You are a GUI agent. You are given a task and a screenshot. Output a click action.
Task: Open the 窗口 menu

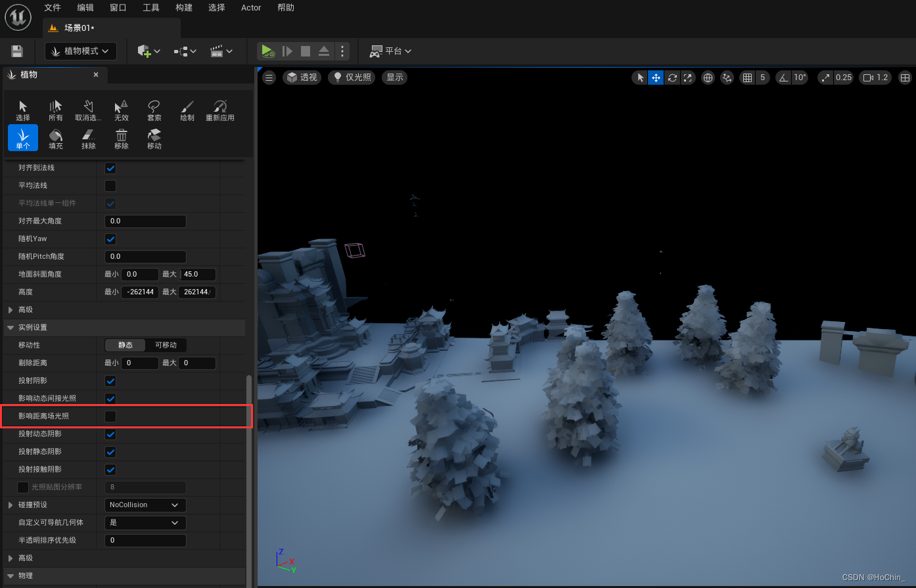coord(118,8)
